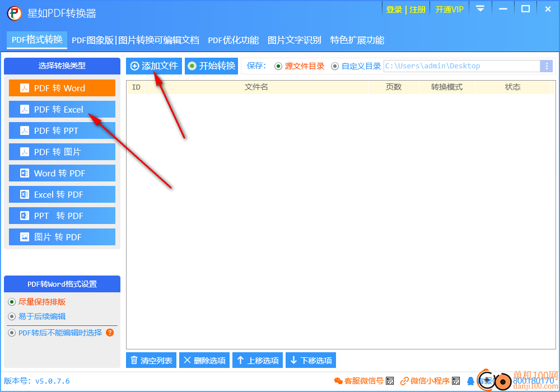This screenshot has height=392, width=560.
Task: Click the 登录 link
Action: click(394, 10)
